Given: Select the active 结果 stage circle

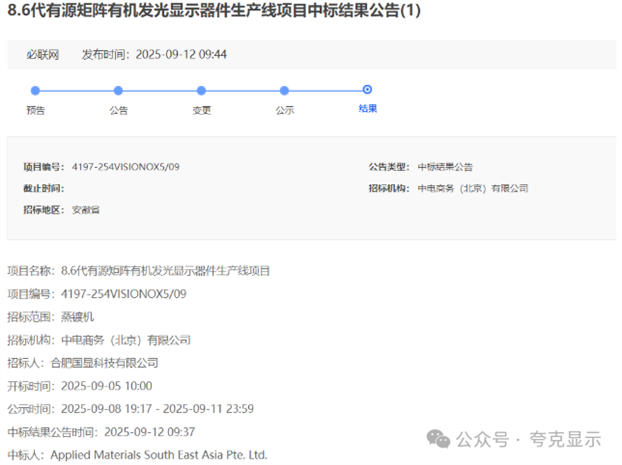Looking at the screenshot, I should tap(367, 90).
